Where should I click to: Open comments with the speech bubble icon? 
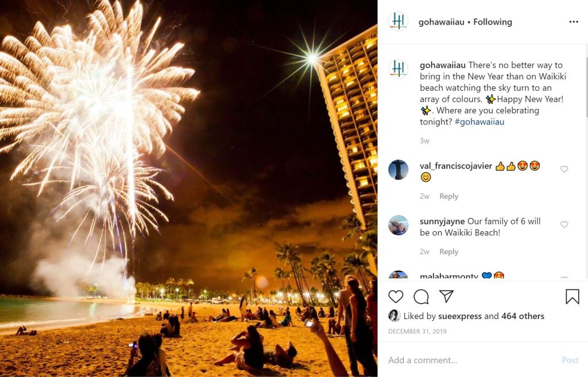(x=421, y=297)
